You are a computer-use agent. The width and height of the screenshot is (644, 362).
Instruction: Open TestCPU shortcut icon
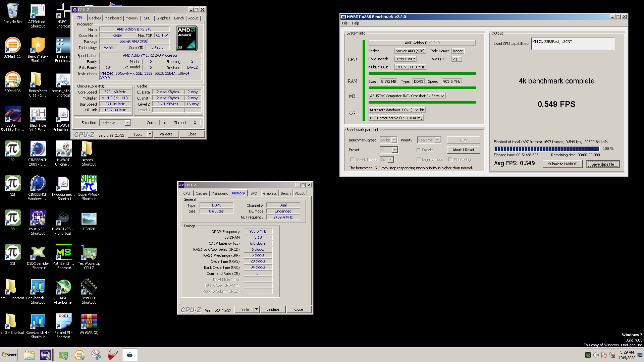89,291
